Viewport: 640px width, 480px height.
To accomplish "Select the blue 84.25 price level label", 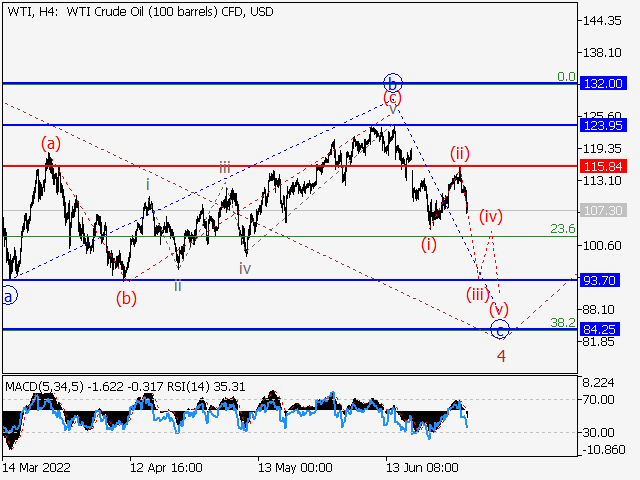I will pyautogui.click(x=600, y=329).
